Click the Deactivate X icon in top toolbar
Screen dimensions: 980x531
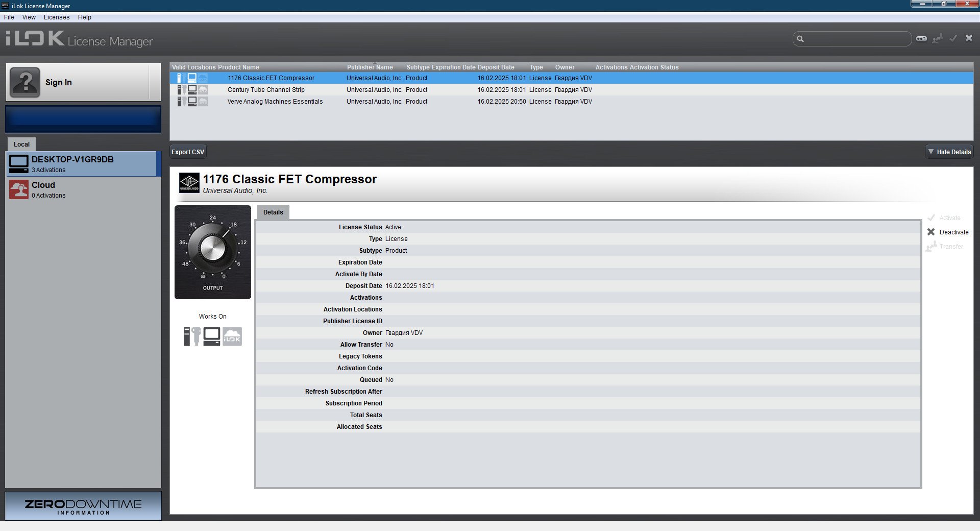coord(969,38)
